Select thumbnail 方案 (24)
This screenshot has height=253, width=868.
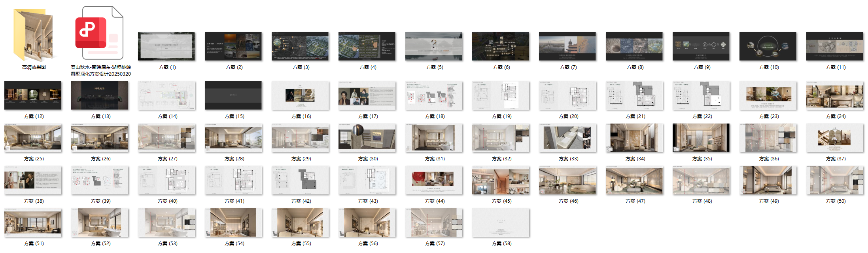point(835,95)
